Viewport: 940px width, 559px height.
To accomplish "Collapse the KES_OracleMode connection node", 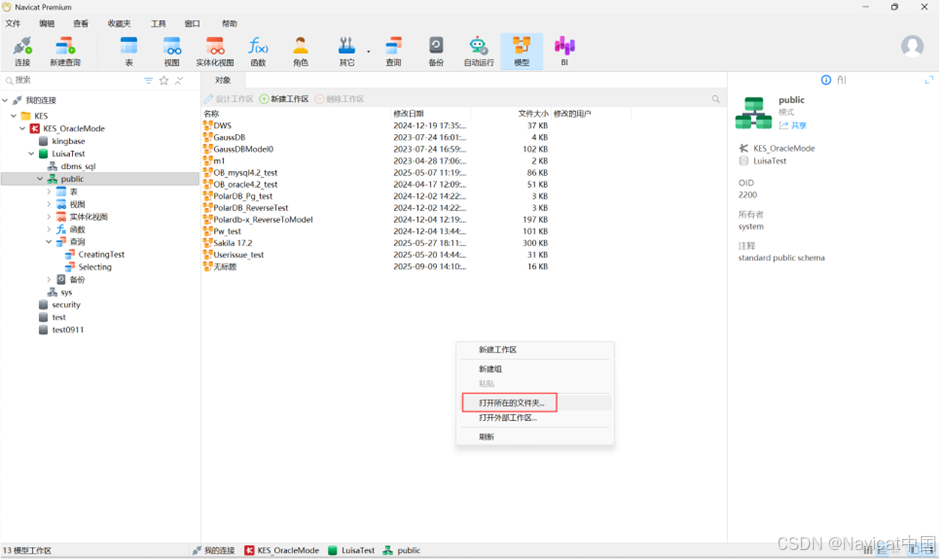I will tap(23, 128).
